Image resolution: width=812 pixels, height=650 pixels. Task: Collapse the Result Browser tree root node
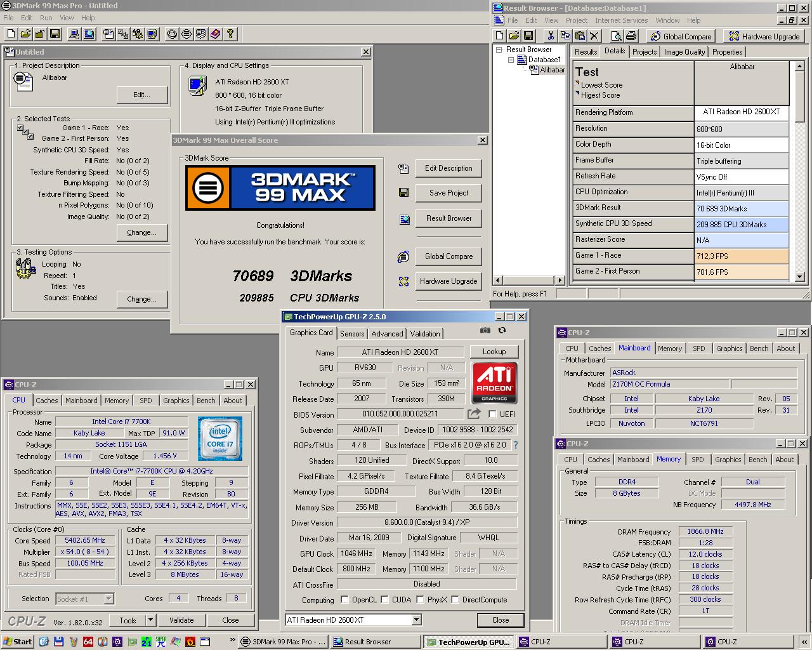pyautogui.click(x=499, y=50)
